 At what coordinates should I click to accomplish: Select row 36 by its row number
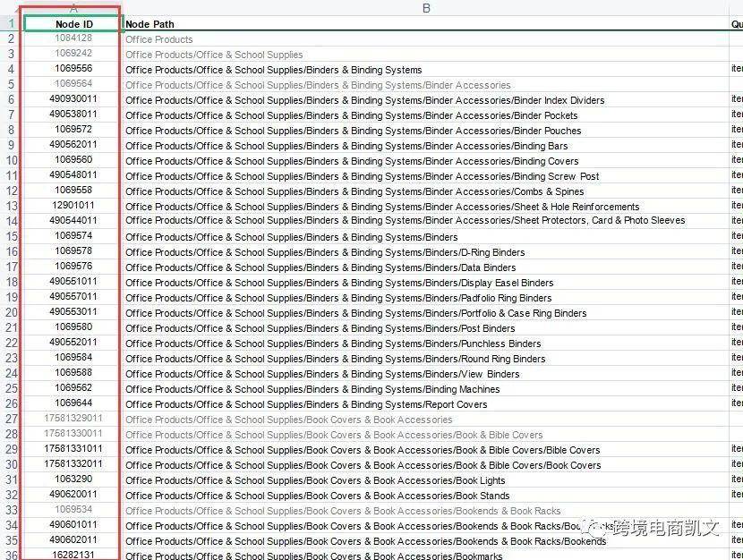(11, 556)
